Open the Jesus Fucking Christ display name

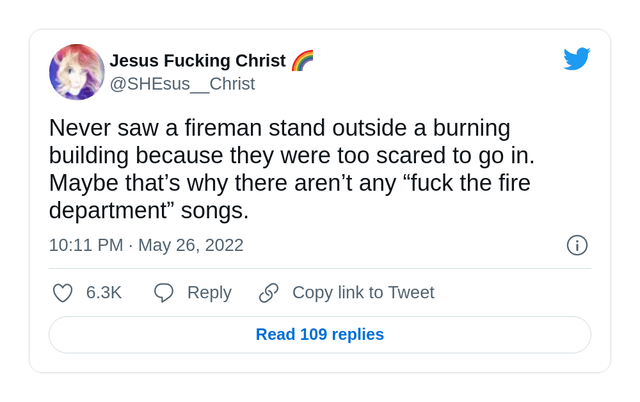pos(197,61)
